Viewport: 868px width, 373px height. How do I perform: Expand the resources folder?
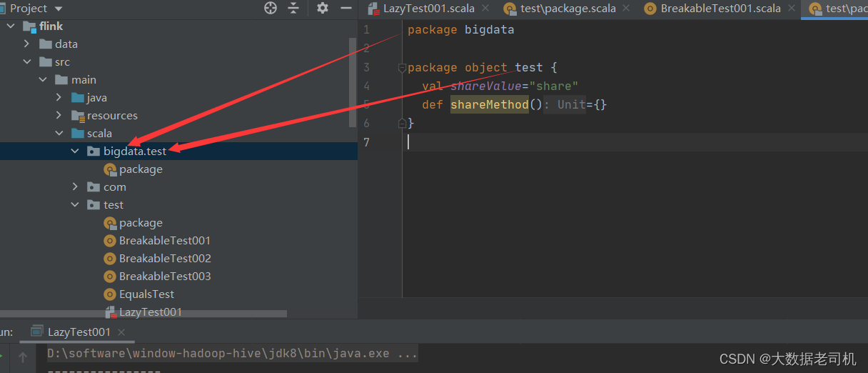pyautogui.click(x=59, y=116)
